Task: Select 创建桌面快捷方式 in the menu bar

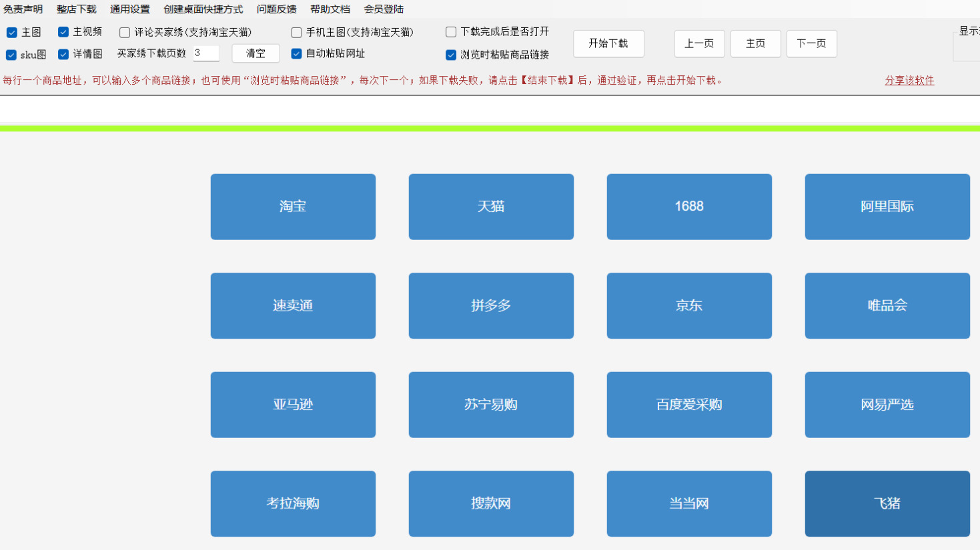Action: pyautogui.click(x=203, y=9)
